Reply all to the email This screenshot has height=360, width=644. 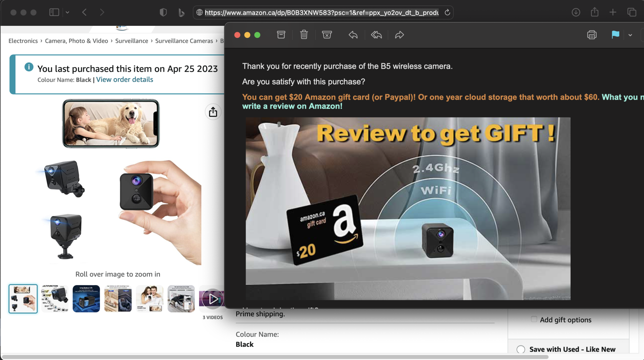click(376, 35)
